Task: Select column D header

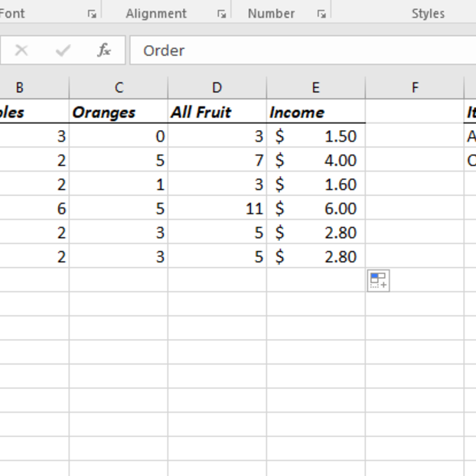Action: pos(217,87)
